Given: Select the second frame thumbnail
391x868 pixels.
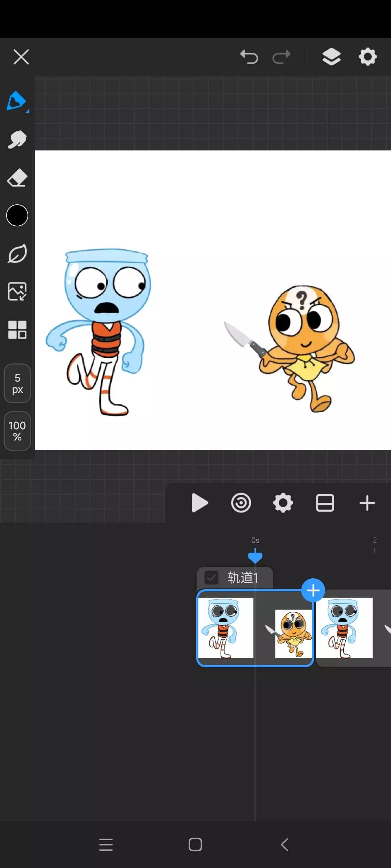Looking at the screenshot, I should pyautogui.click(x=353, y=628).
